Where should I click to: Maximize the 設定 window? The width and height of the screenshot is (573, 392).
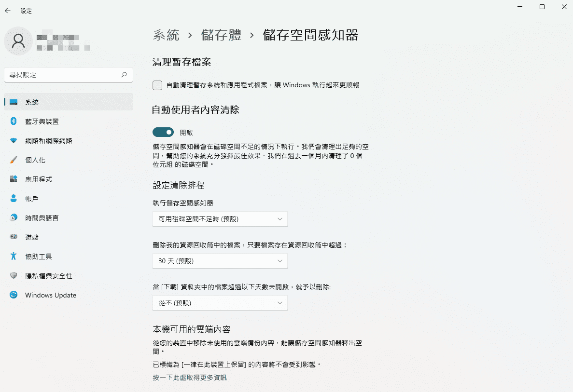point(542,7)
